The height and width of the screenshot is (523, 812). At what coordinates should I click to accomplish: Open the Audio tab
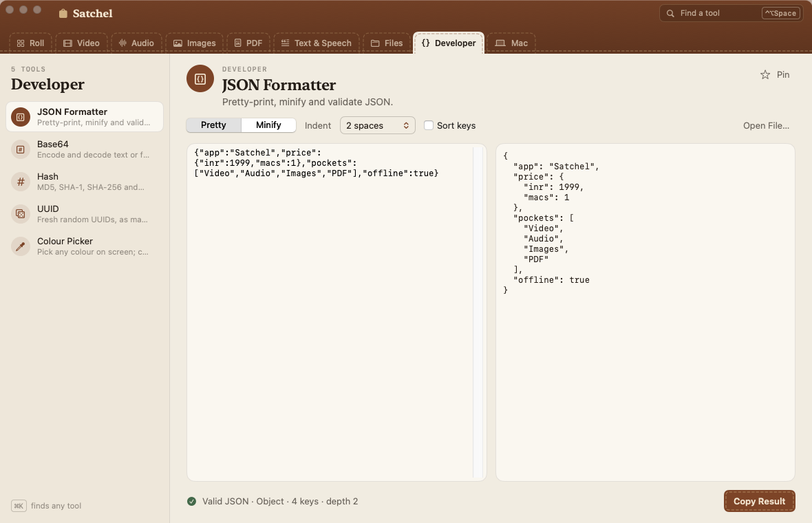(x=136, y=43)
